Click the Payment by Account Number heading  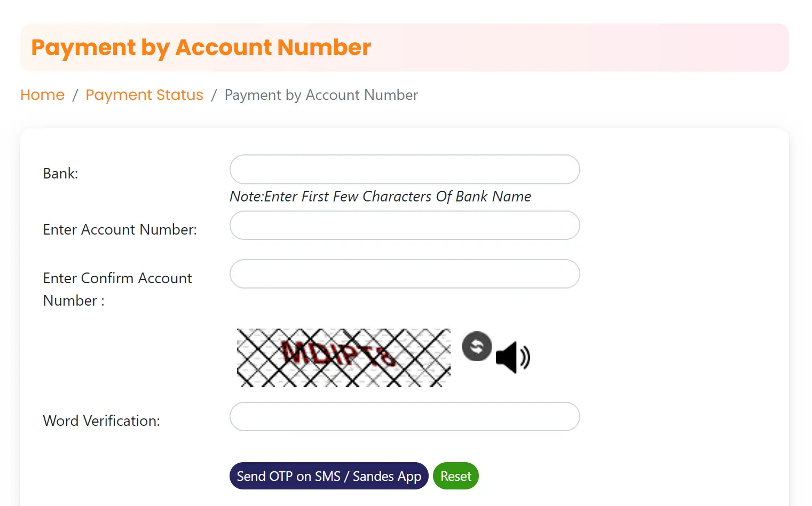click(200, 47)
